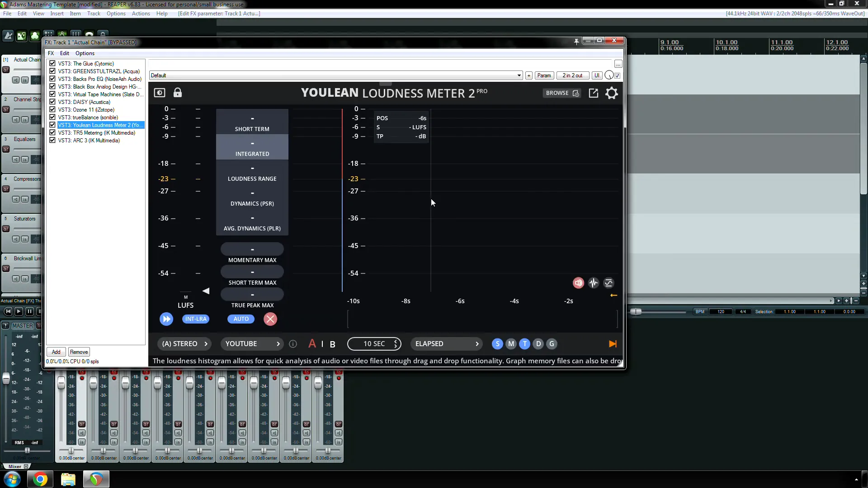Screen dimensions: 868x488
Task: Click the Param button
Action: pyautogui.click(x=544, y=75)
